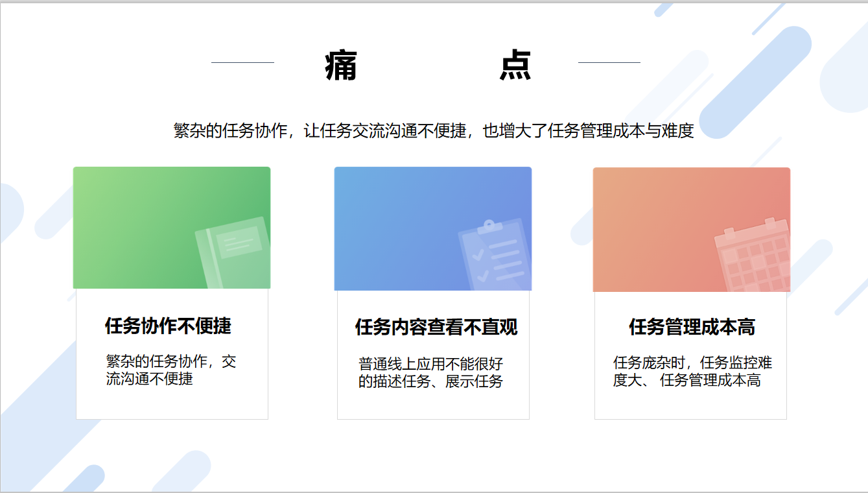Click heading 任务管理成本高
This screenshot has height=493, width=868.
692,327
